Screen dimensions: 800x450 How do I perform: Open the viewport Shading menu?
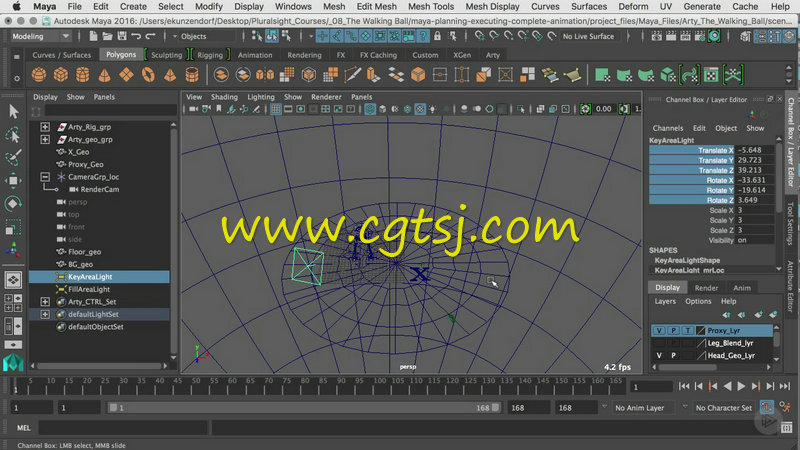coord(224,97)
